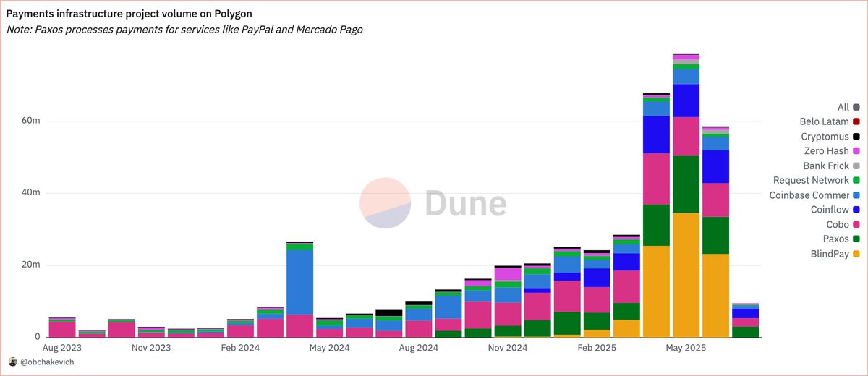Click the Nov 2023 x-axis label
Image resolution: width=868 pixels, height=376 pixels.
pyautogui.click(x=151, y=349)
